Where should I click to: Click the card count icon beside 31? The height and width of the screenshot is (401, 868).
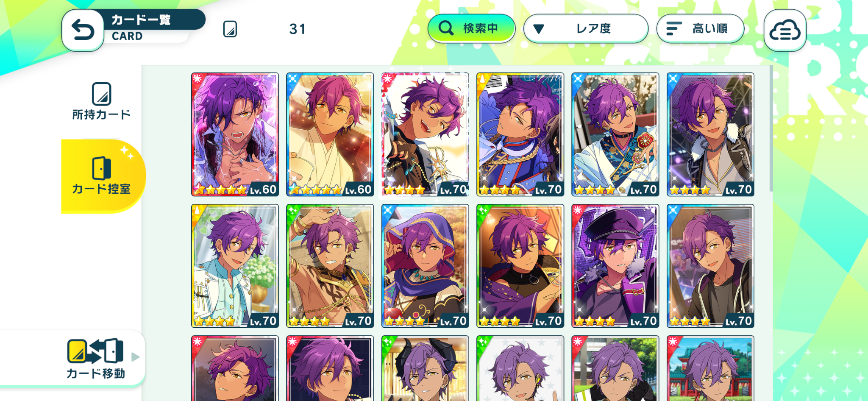[x=230, y=29]
